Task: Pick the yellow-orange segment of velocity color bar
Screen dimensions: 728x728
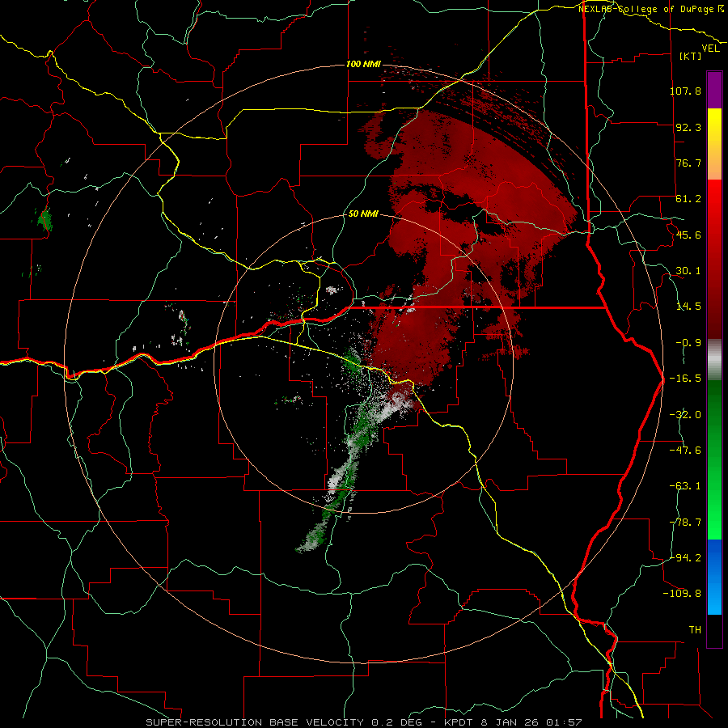Action: pos(714,144)
